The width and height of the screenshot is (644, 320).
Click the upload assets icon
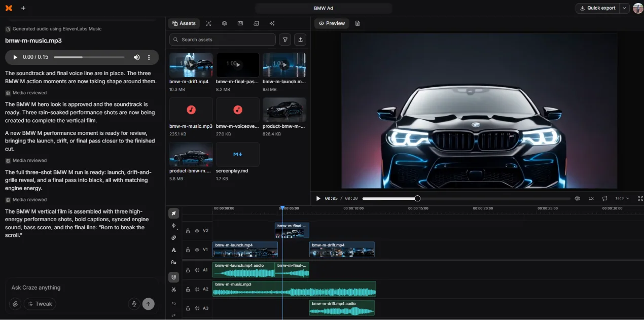300,40
